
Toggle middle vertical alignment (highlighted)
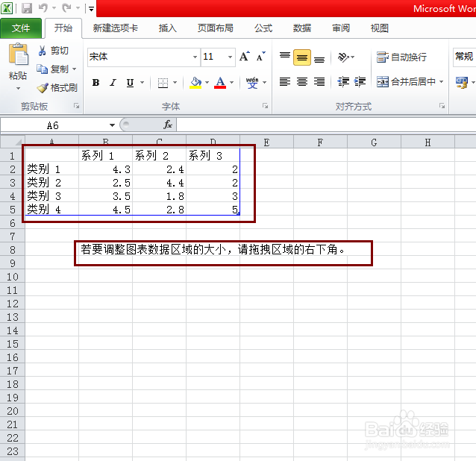coord(302,57)
